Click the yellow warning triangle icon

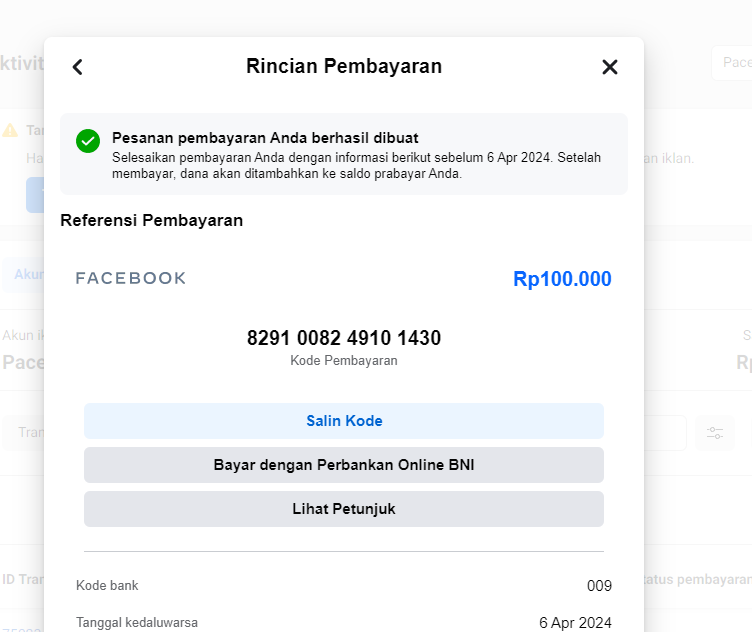pyautogui.click(x=10, y=131)
